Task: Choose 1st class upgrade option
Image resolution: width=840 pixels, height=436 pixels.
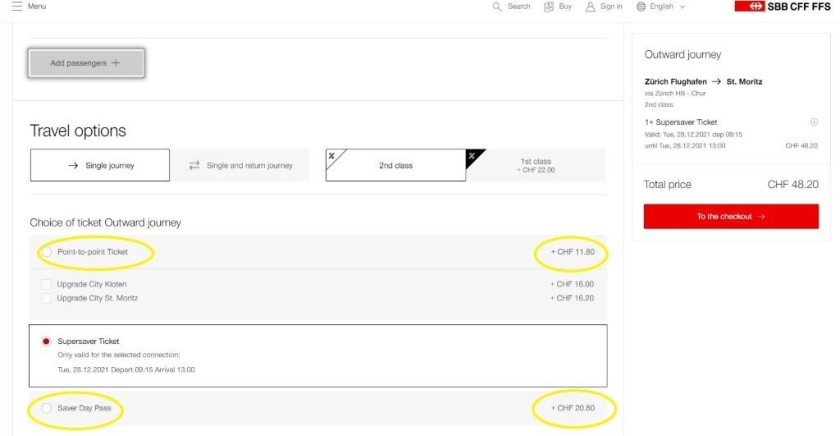Action: 536,165
